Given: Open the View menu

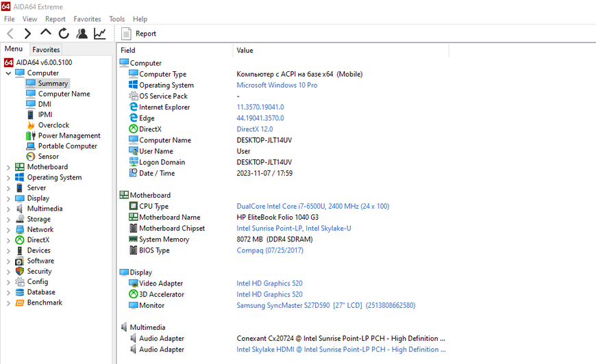Looking at the screenshot, I should [29, 19].
